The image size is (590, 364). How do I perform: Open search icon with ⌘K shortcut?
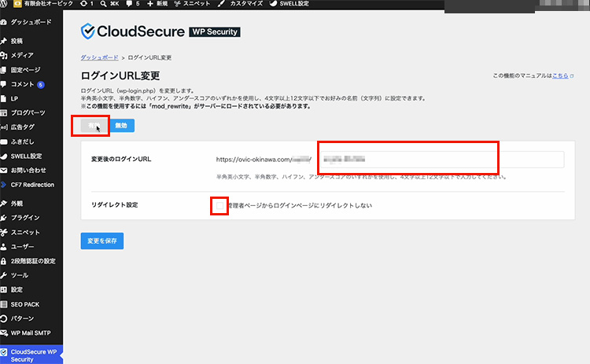tap(104, 4)
